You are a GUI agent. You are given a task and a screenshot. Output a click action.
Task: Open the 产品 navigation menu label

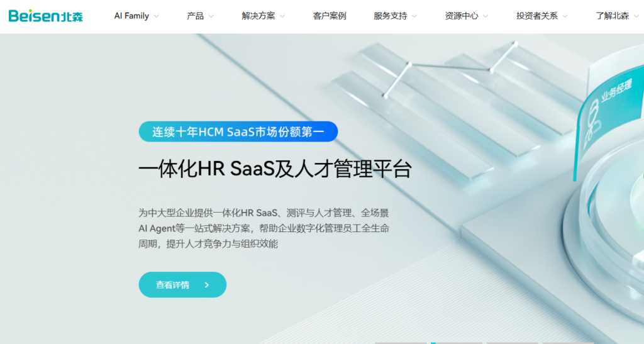[x=195, y=16]
